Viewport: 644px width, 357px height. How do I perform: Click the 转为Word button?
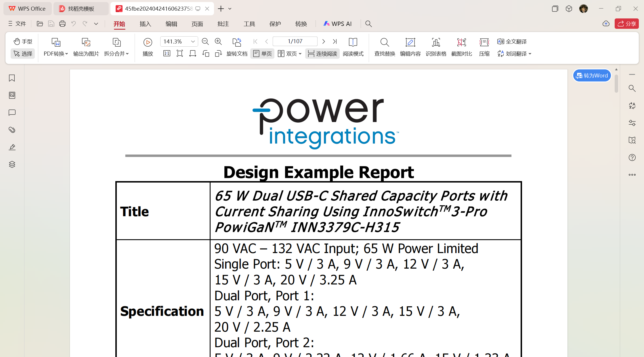tap(592, 75)
